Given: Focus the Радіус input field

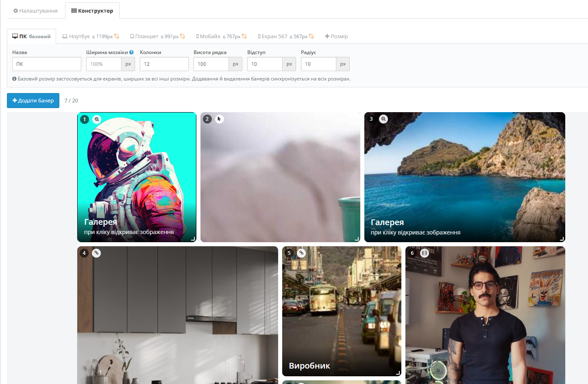Looking at the screenshot, I should pyautogui.click(x=318, y=64).
